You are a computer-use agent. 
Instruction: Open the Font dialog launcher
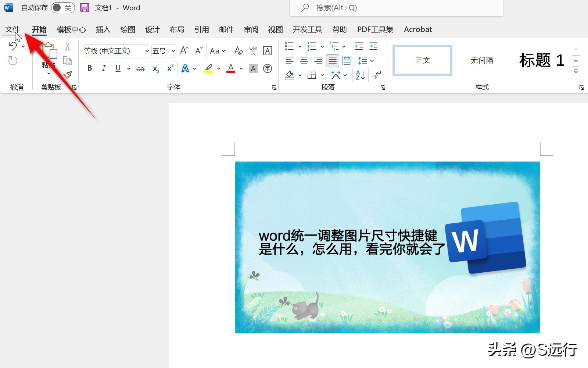coord(274,88)
